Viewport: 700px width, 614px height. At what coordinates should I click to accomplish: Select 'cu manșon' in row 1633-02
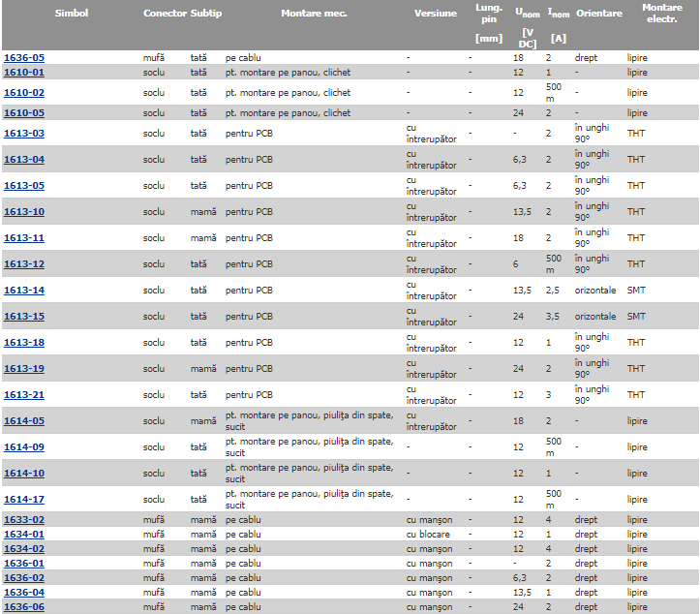tap(430, 520)
